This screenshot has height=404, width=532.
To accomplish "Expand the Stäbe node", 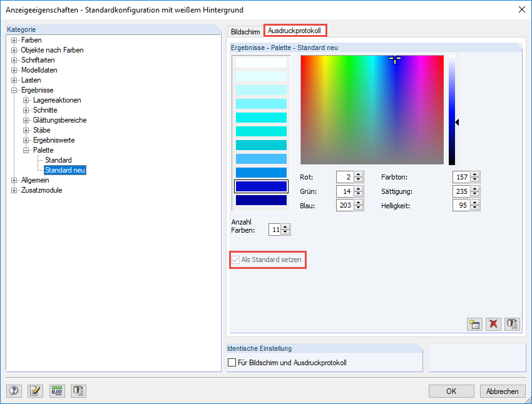I will [x=26, y=130].
